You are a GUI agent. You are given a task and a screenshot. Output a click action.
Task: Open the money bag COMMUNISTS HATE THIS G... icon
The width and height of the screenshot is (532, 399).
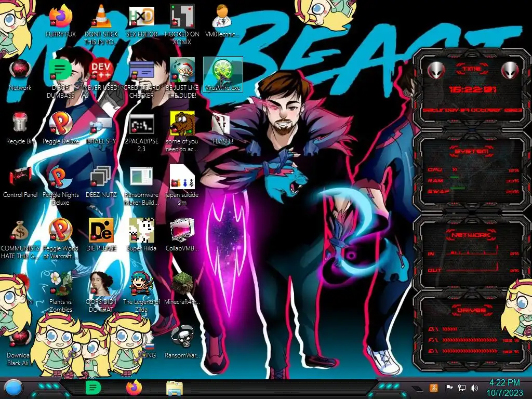[20, 231]
